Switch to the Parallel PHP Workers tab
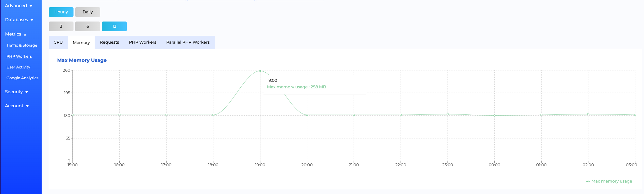The image size is (644, 194). 188,42
